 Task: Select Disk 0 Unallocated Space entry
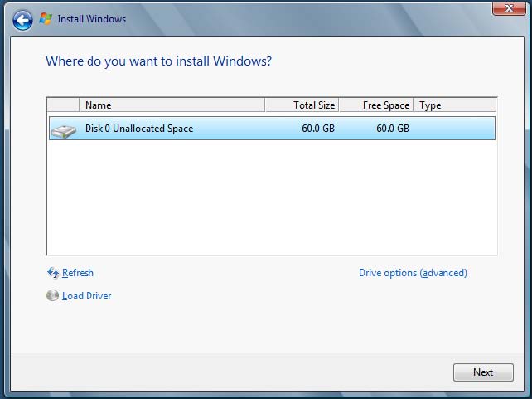pos(139,129)
